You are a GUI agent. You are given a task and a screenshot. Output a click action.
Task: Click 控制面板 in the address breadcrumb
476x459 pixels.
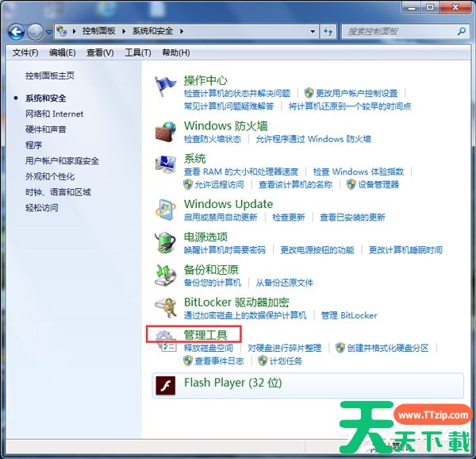98,31
